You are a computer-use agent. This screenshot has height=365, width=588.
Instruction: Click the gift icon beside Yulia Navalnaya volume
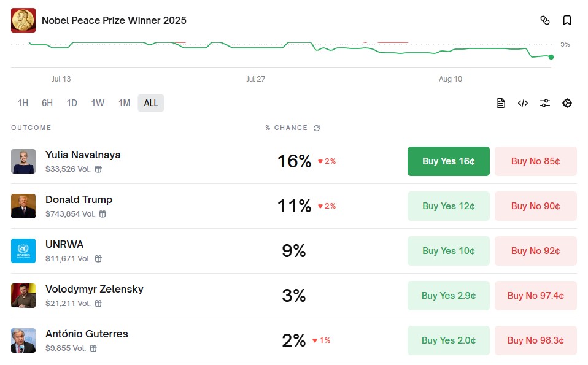point(98,169)
